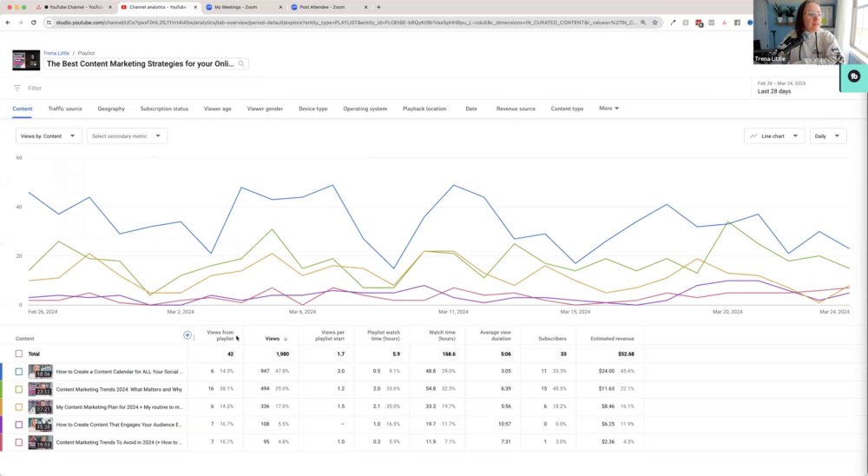Screen dimensions: 868x476
Task: Click the browser back arrow
Action: (x=8, y=23)
